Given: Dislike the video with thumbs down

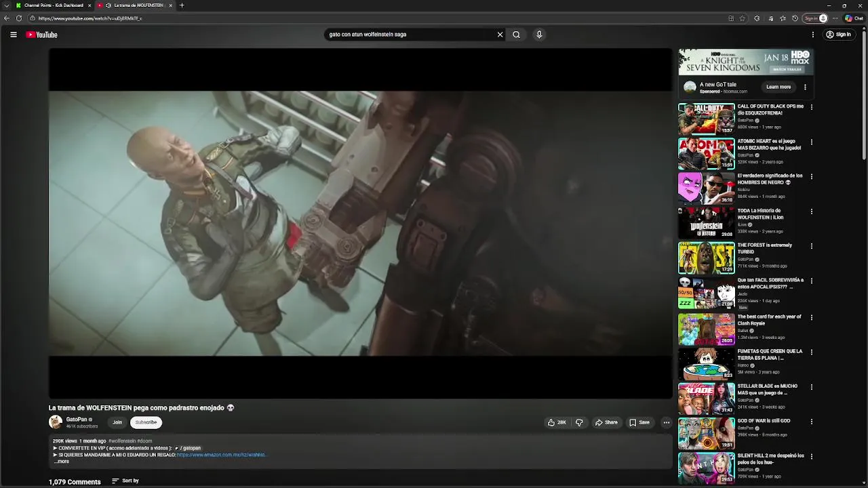Looking at the screenshot, I should 579,422.
